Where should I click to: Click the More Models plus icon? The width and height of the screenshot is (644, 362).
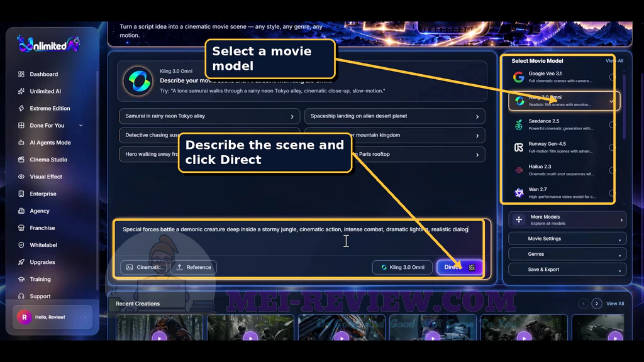click(x=519, y=220)
